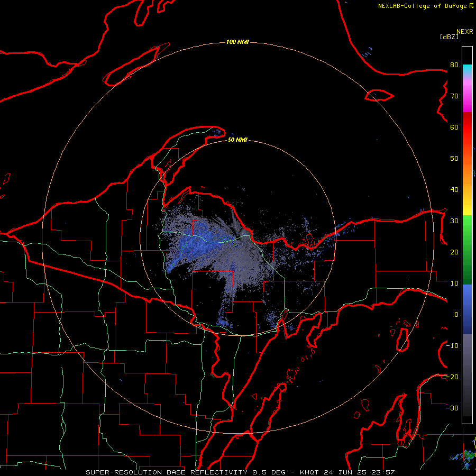Click the 70 value on the color scale
The width and height of the screenshot is (476, 476).
point(454,96)
